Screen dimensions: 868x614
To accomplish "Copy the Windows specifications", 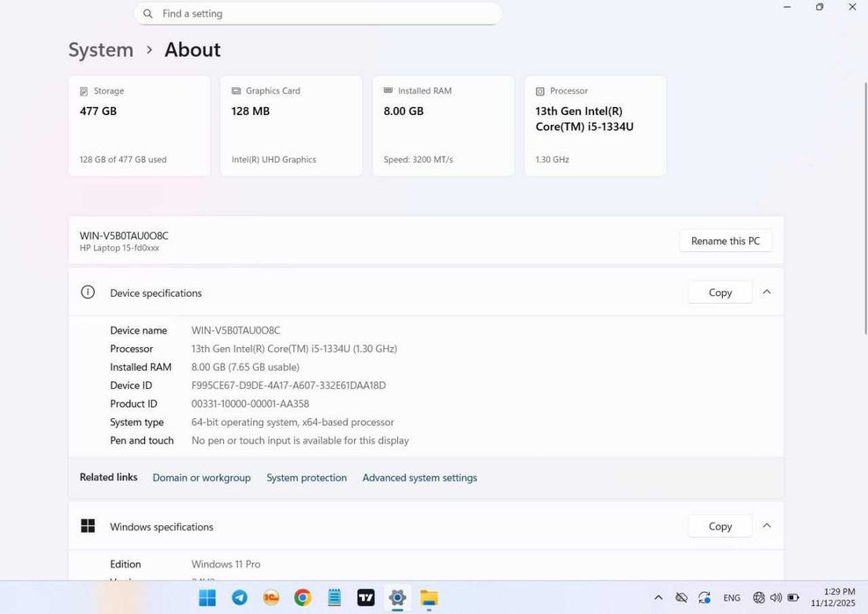I will [x=720, y=526].
